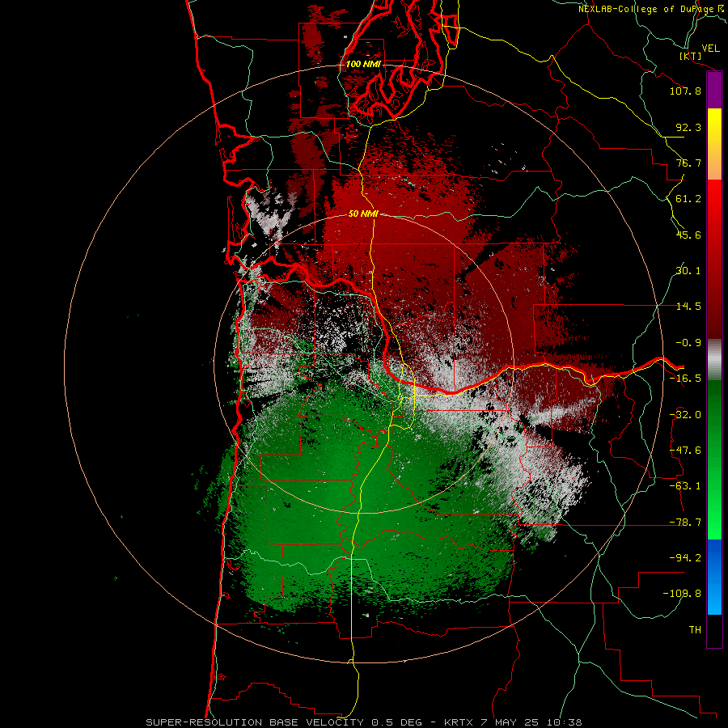Click the TH legend label
This screenshot has width=728, height=728.
[695, 630]
